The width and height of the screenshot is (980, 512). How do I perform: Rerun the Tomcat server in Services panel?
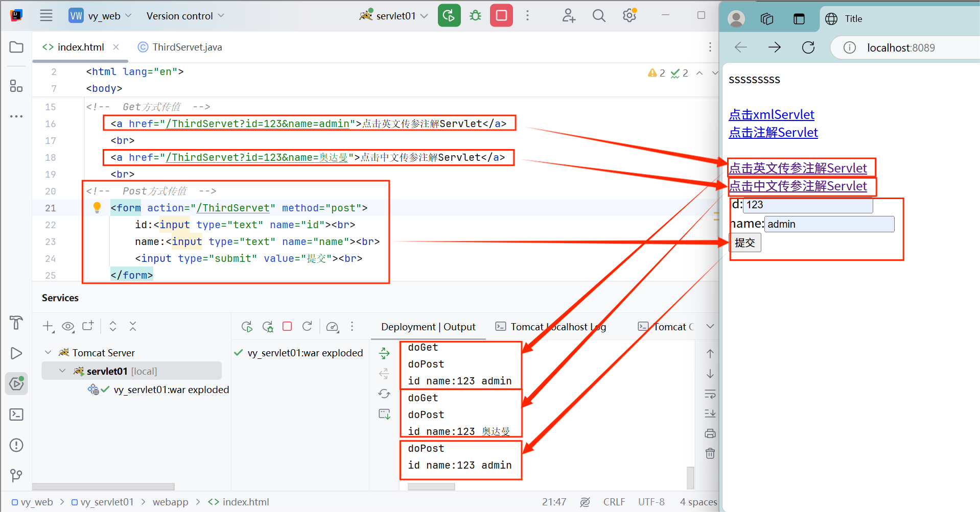(x=247, y=326)
